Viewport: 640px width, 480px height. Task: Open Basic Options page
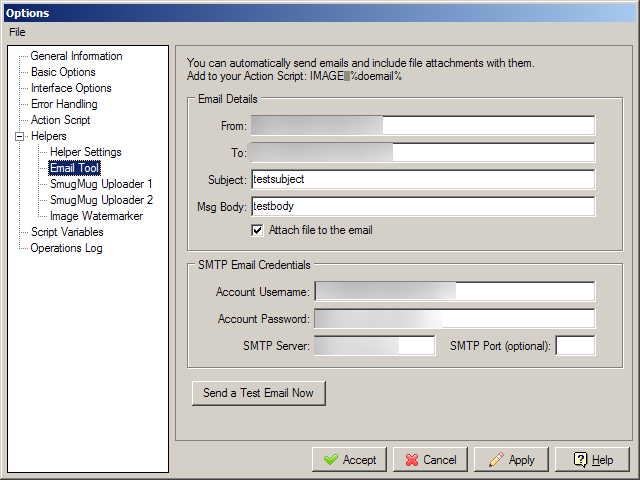(63, 72)
